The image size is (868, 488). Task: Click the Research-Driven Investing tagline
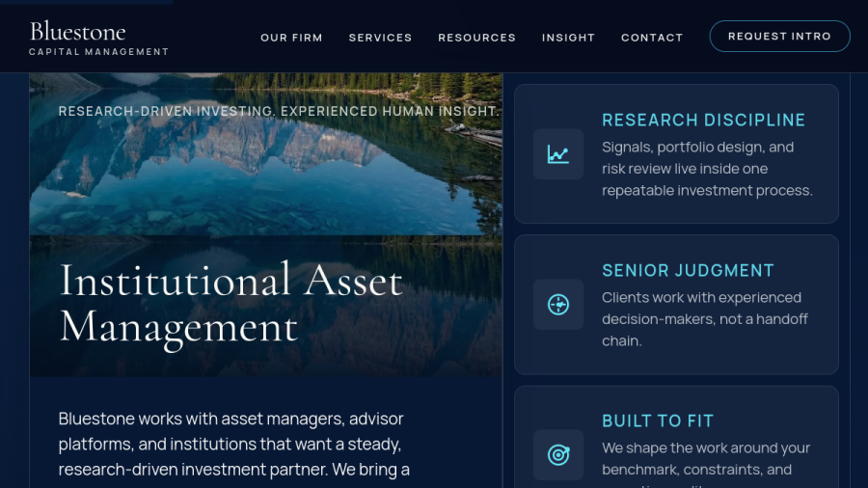point(279,111)
